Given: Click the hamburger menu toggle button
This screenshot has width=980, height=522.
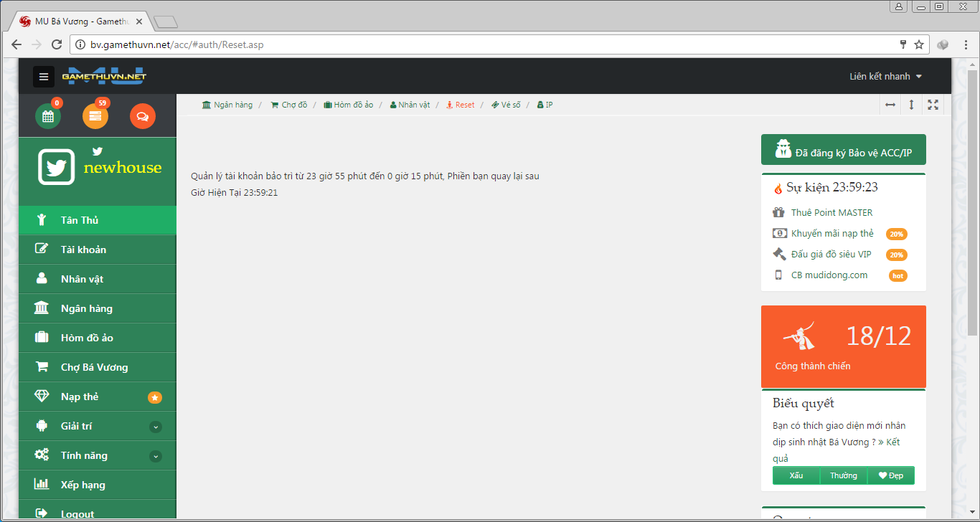Looking at the screenshot, I should click(44, 77).
